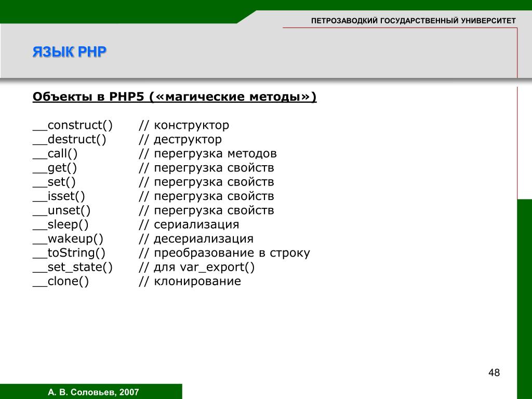Click the '__destruct()' method name
The image size is (532, 399).
tap(70, 139)
